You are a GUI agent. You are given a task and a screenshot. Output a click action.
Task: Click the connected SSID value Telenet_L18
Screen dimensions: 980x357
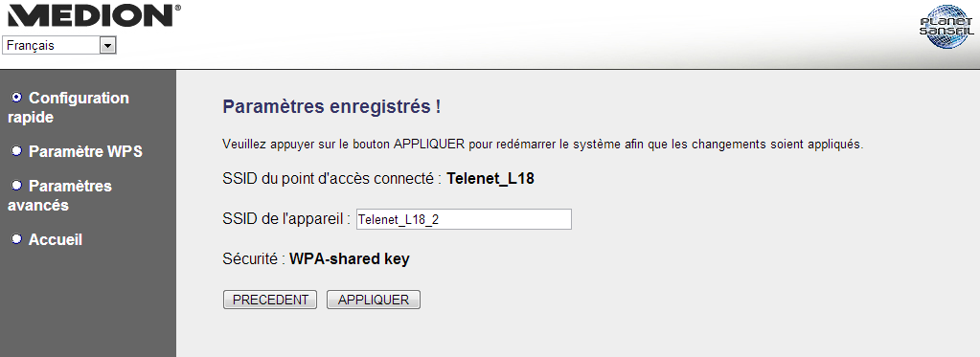pos(490,179)
